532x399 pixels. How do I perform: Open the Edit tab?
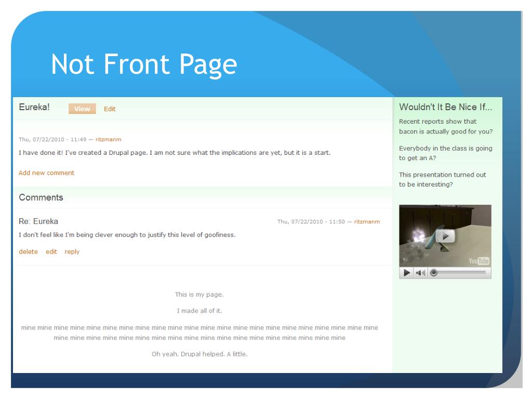coord(110,109)
